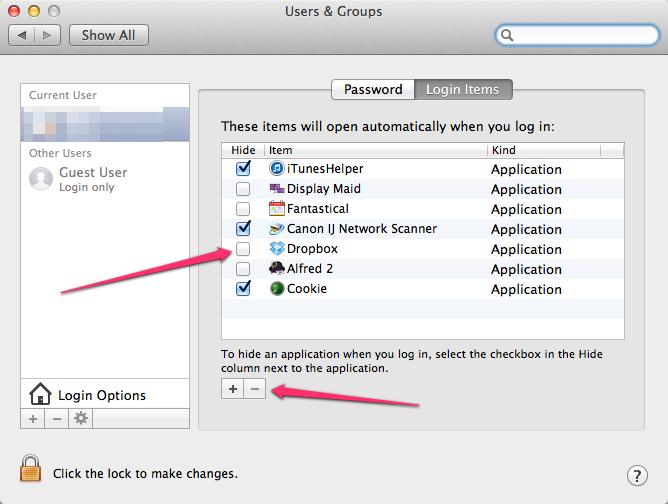
Task: Select the Display Maid item name
Action: tap(324, 188)
